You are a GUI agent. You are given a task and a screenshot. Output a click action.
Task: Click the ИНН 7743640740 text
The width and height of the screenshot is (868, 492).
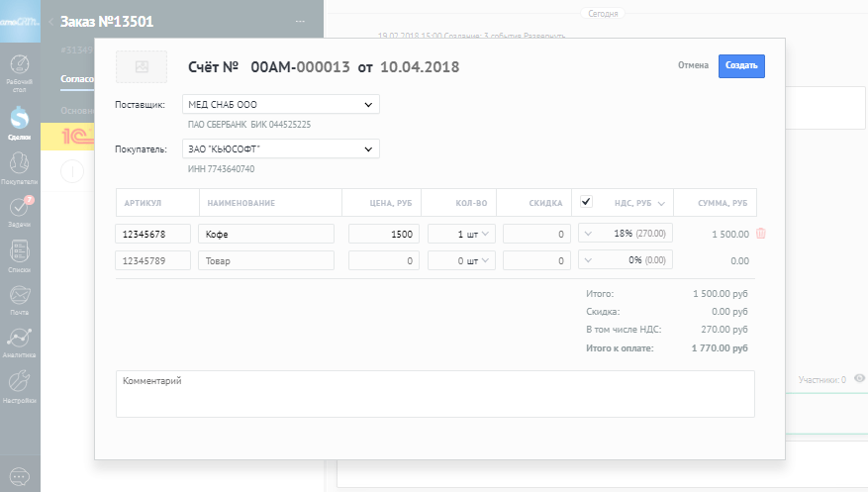point(221,169)
